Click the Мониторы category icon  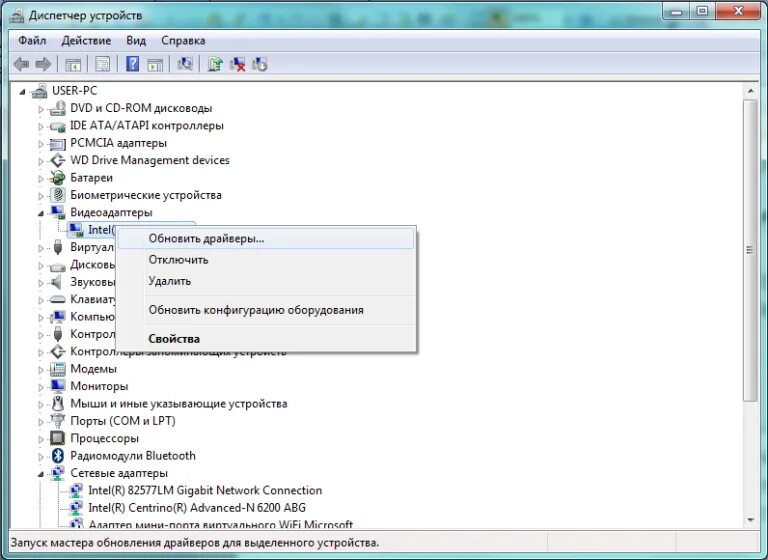[x=58, y=386]
